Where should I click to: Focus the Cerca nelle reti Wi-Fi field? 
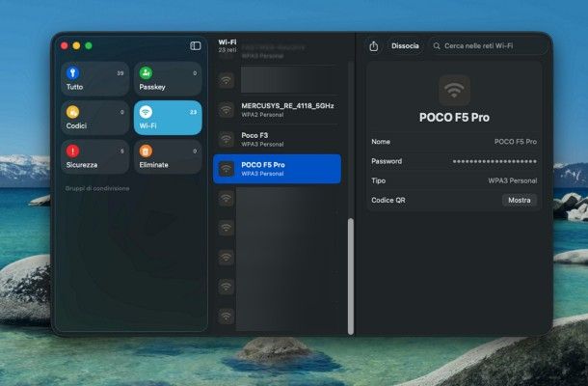[x=489, y=45]
